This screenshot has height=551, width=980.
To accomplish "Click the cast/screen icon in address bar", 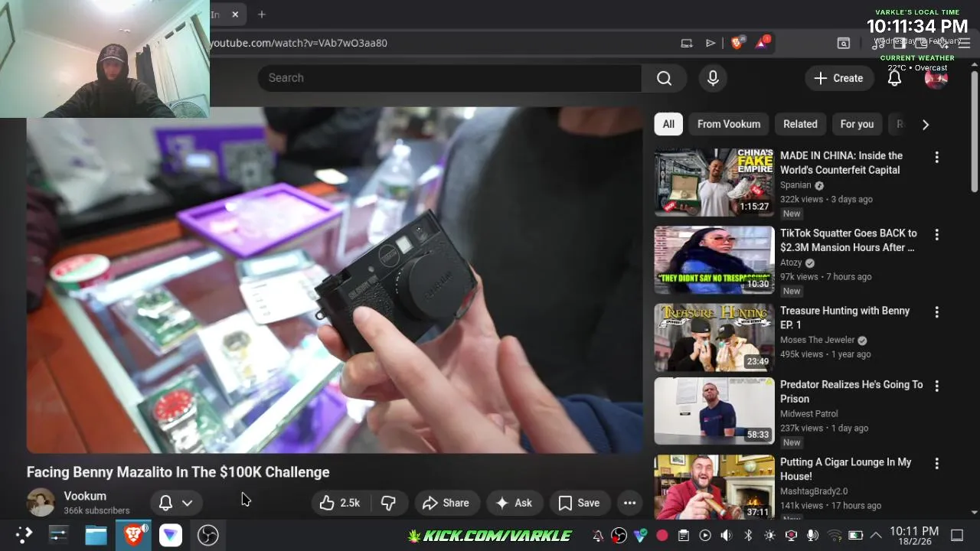I will 687,43.
